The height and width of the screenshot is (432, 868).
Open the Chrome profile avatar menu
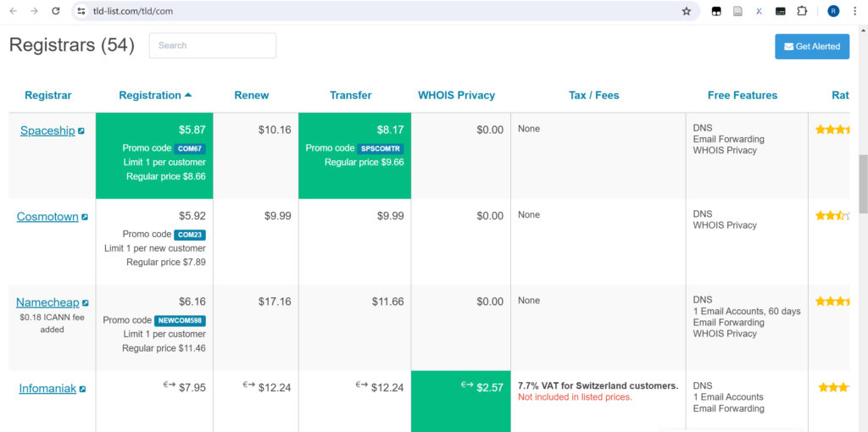point(833,11)
